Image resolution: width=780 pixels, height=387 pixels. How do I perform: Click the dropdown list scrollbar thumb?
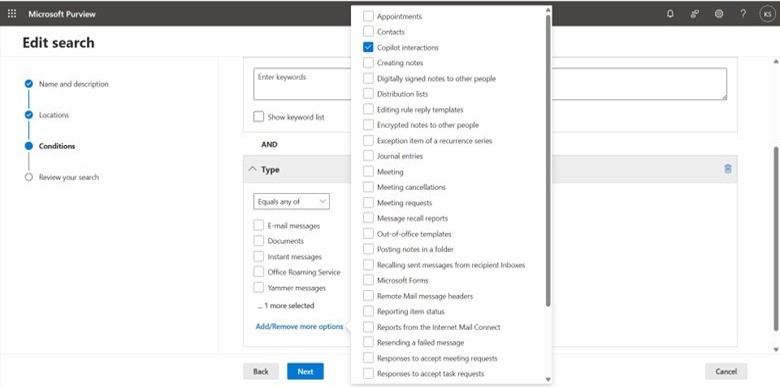pos(548,161)
